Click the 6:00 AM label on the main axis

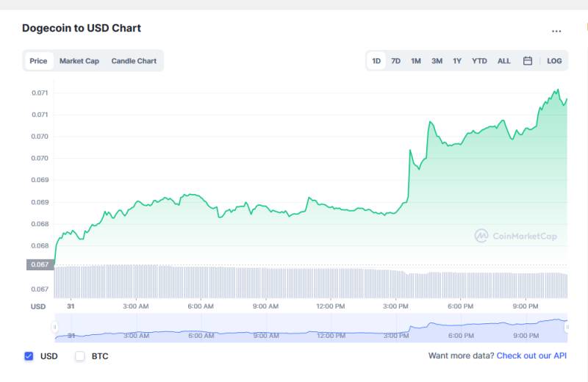pyautogui.click(x=201, y=306)
